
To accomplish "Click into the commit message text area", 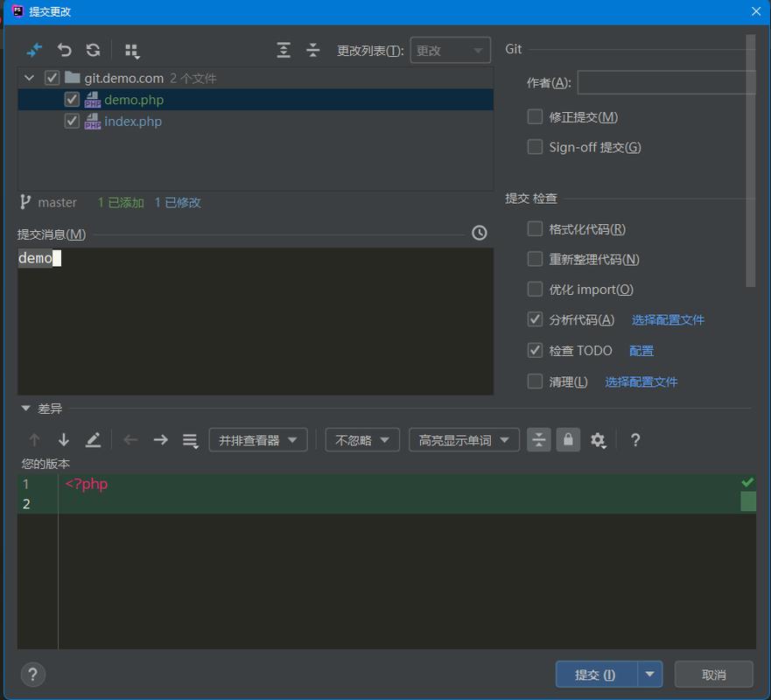I will [256, 321].
